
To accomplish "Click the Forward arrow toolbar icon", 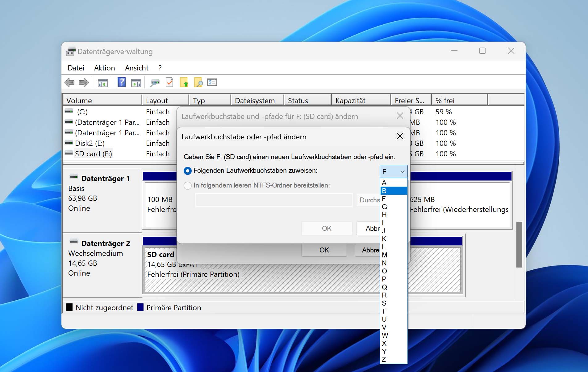I will click(x=83, y=82).
